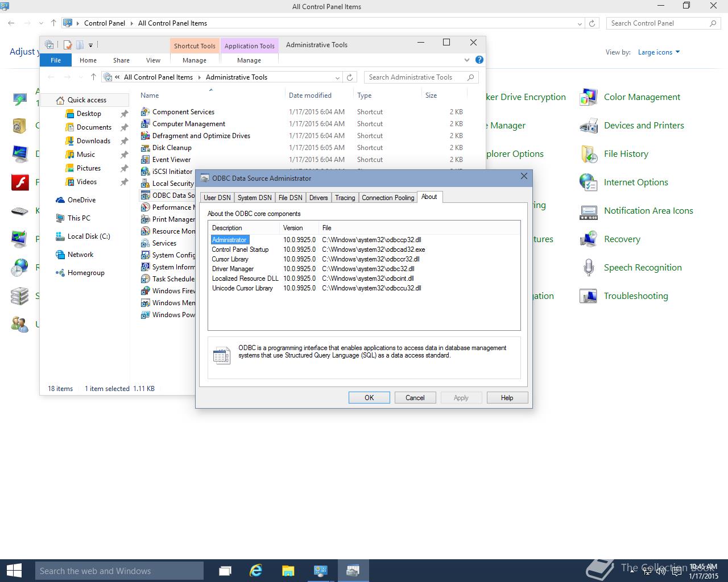Viewport: 728px width, 582px height.
Task: Expand the Explorer ribbon chevron
Action: [467, 60]
